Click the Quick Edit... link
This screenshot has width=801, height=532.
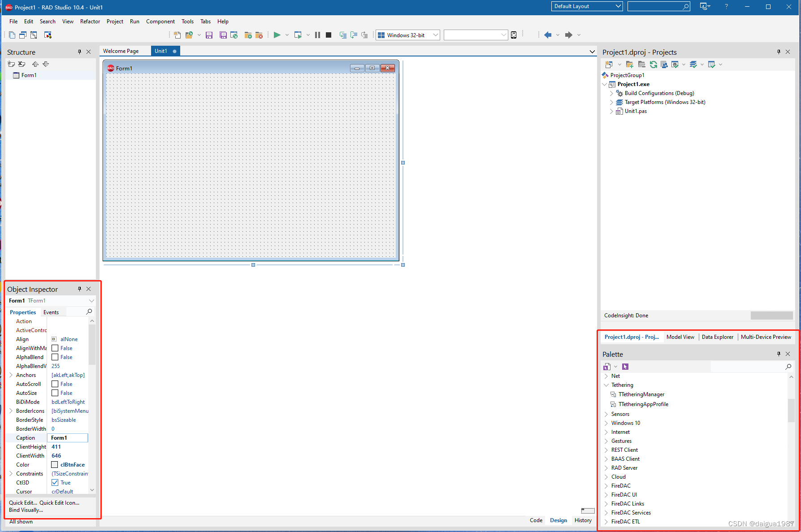23,503
